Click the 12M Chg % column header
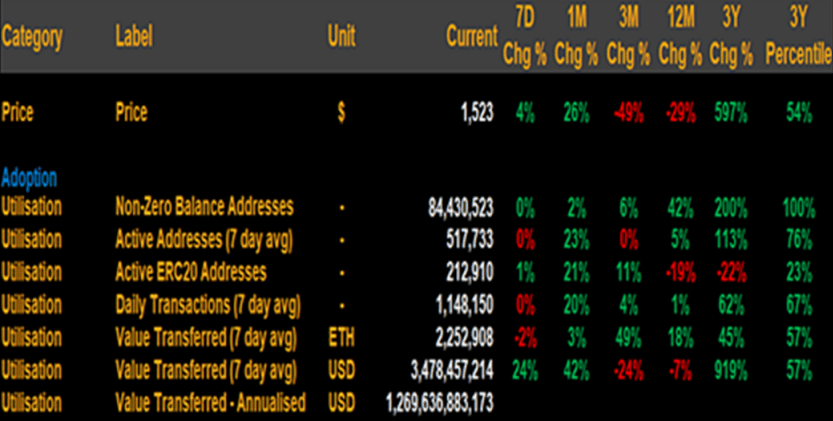This screenshot has height=421, width=833. [681, 37]
